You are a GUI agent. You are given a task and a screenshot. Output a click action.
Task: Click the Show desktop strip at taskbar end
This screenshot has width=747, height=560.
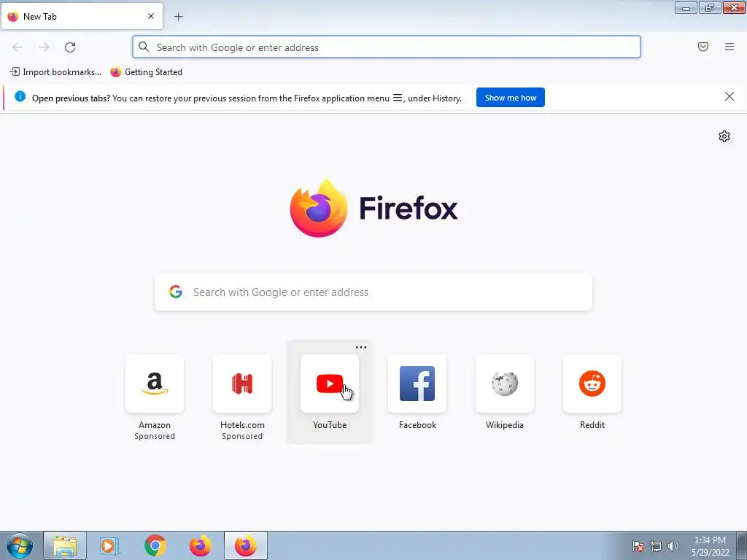click(x=742, y=545)
